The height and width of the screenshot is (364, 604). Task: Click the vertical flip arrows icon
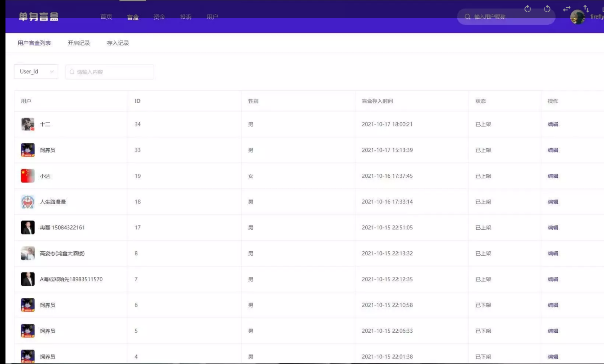point(586,9)
